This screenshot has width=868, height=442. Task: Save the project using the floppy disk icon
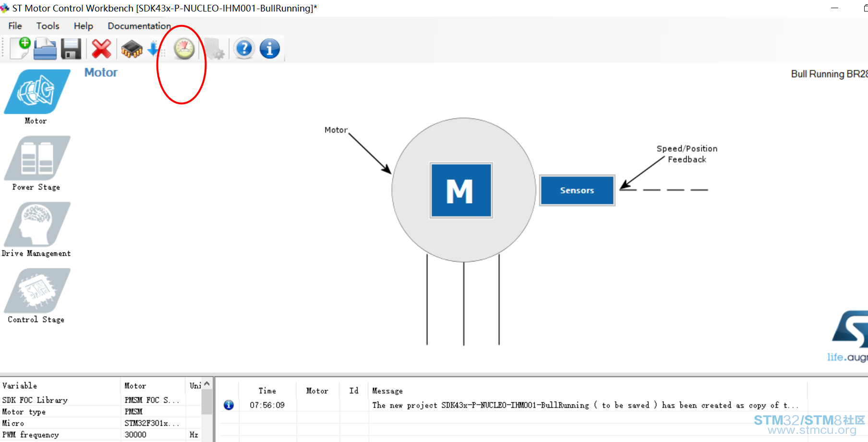(71, 49)
